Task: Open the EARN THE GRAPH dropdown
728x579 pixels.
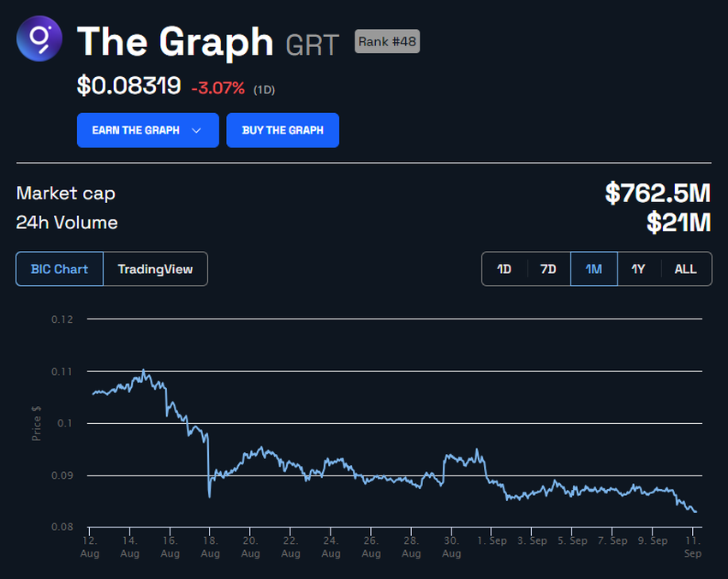Action: click(147, 130)
